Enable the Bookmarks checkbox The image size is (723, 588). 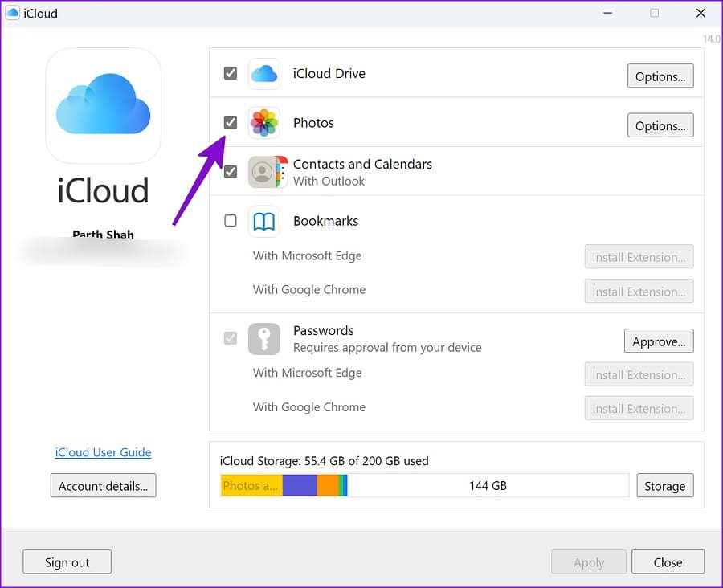231,221
